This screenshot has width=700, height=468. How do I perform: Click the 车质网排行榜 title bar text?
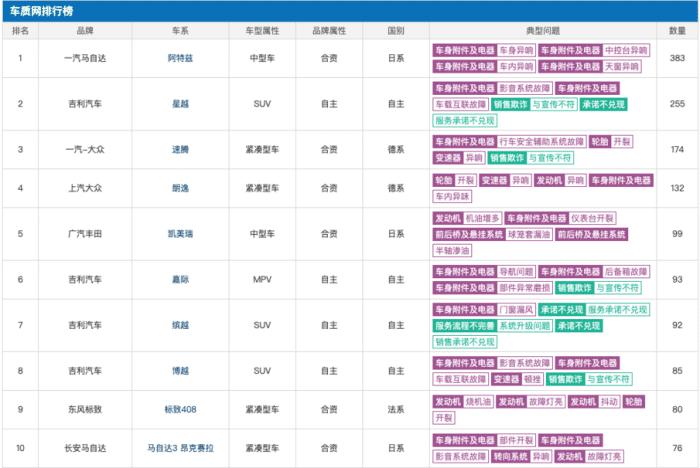click(x=42, y=11)
